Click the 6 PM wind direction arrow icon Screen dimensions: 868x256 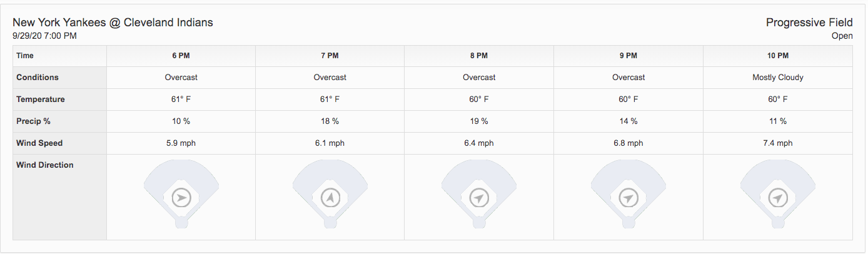pos(181,198)
